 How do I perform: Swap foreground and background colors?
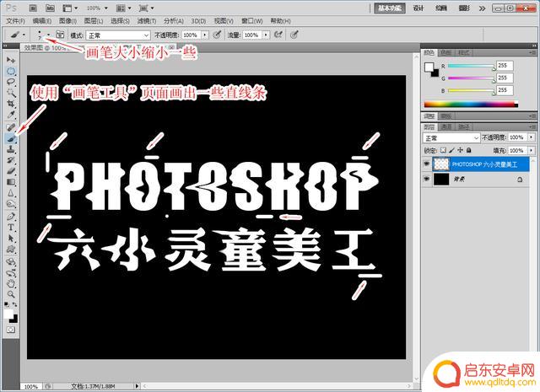click(15, 304)
